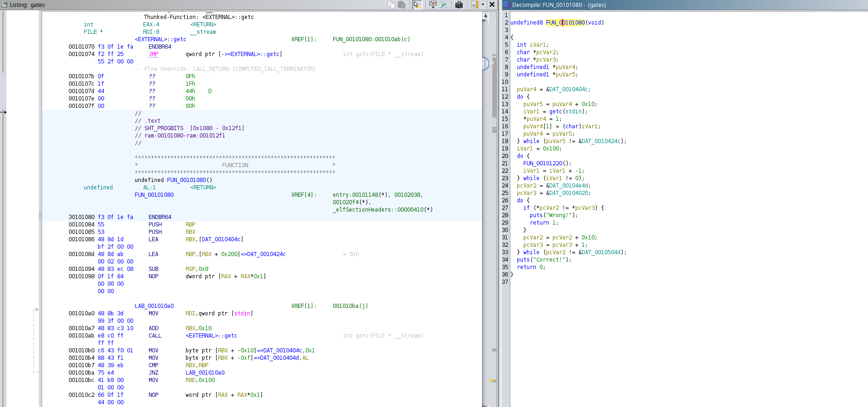868x407 pixels.
Task: Toggle the mouse hover mode cursor icon
Action: coord(416,5)
